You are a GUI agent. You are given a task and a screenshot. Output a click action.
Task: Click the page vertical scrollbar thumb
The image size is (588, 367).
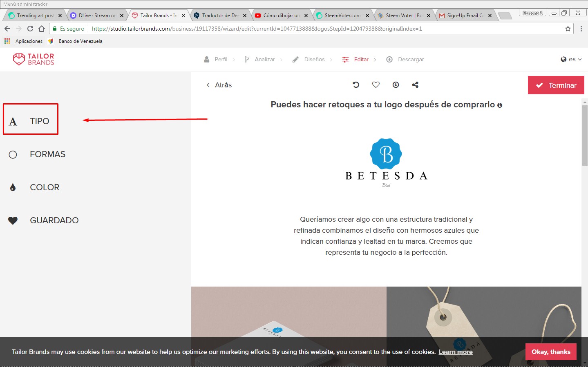pyautogui.click(x=585, y=135)
